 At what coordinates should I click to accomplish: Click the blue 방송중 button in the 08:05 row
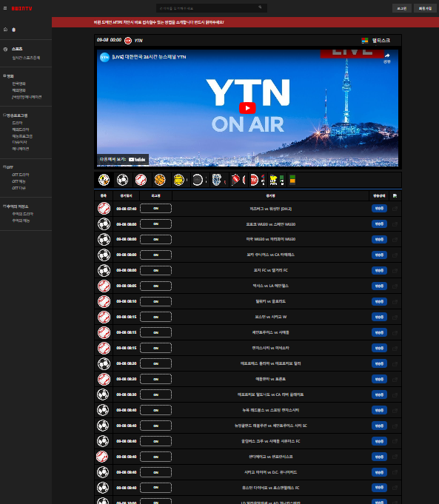(x=379, y=286)
